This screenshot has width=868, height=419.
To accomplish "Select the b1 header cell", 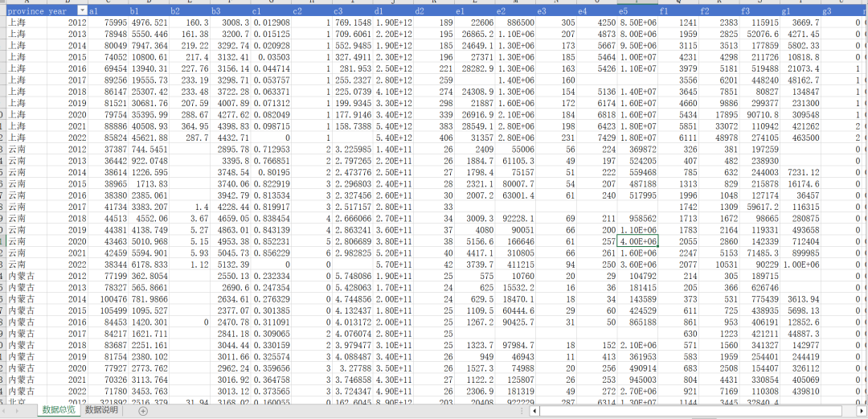I will click(x=149, y=11).
